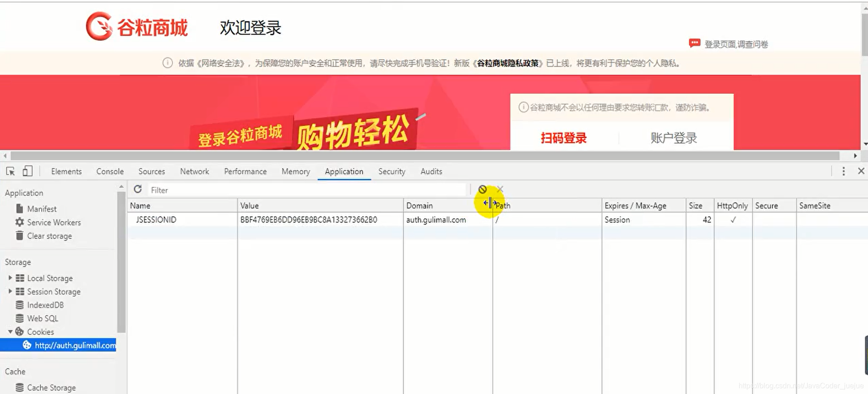The width and height of the screenshot is (868, 394).
Task: Click the horizontal scrollbar right arrow
Action: click(855, 156)
